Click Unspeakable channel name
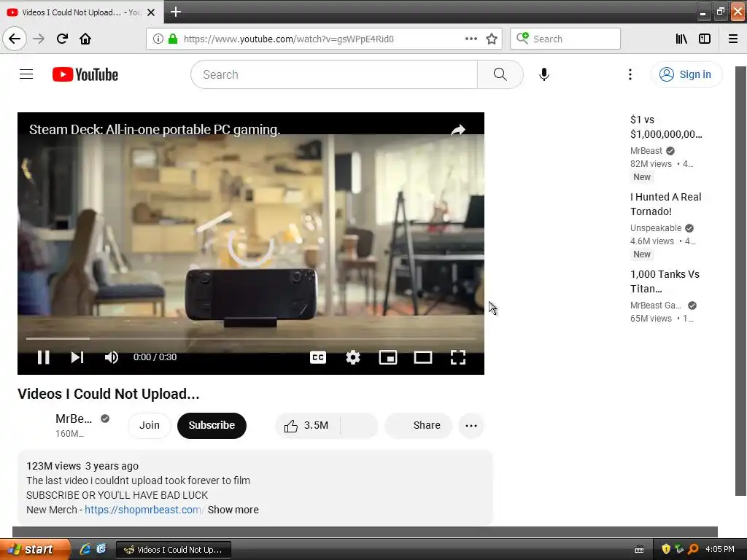747x560 pixels. click(x=656, y=228)
